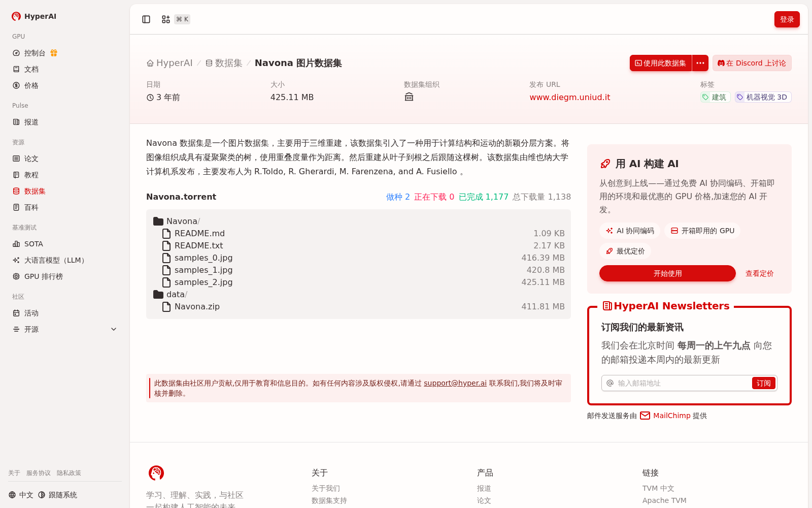Click 服务协议 in the sidebar footer
812x508 pixels.
[x=39, y=473]
